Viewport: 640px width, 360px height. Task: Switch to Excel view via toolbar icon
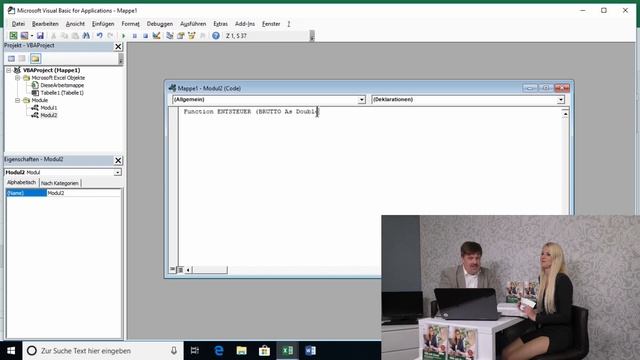[x=13, y=36]
